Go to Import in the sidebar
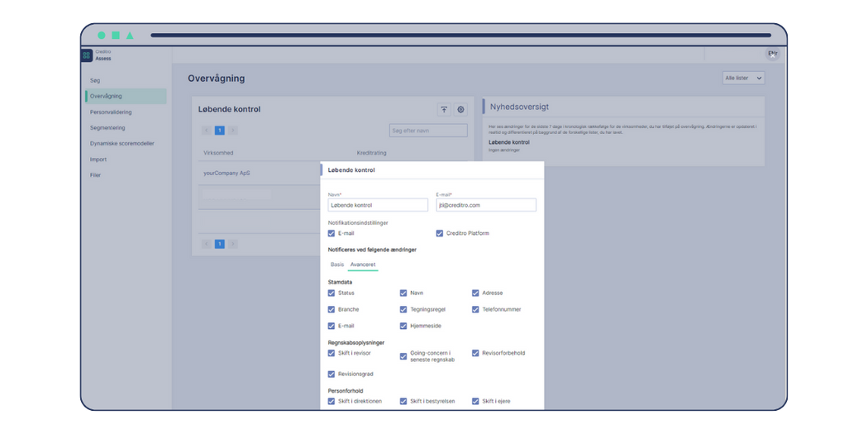The width and height of the screenshot is (868, 434). (x=98, y=160)
